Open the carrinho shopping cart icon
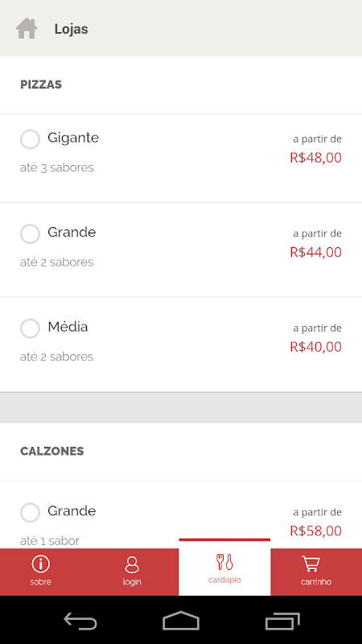Image resolution: width=362 pixels, height=644 pixels. pyautogui.click(x=311, y=563)
